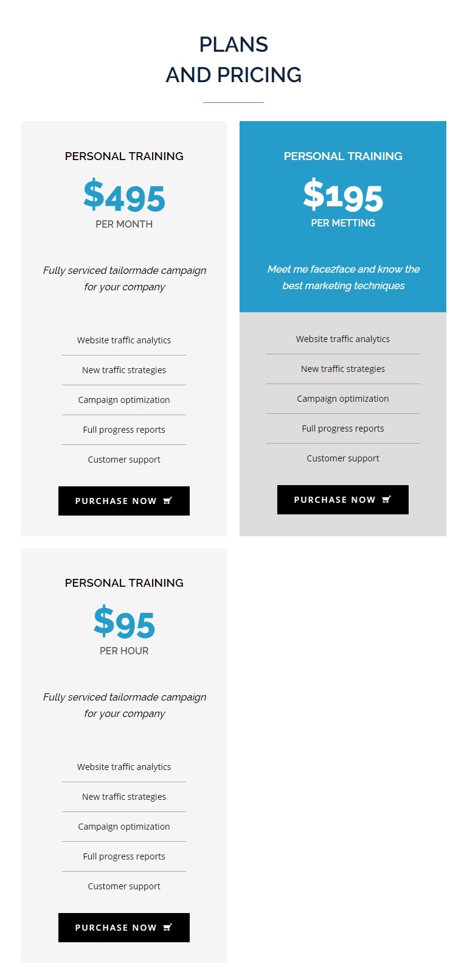
Task: Click the cart icon in the $495 plan button
Action: point(168,501)
